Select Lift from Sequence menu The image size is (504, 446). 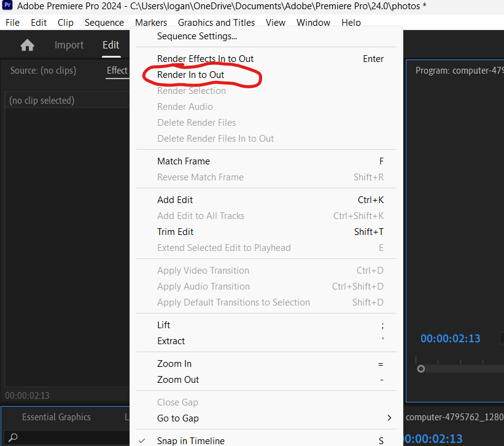coord(164,325)
